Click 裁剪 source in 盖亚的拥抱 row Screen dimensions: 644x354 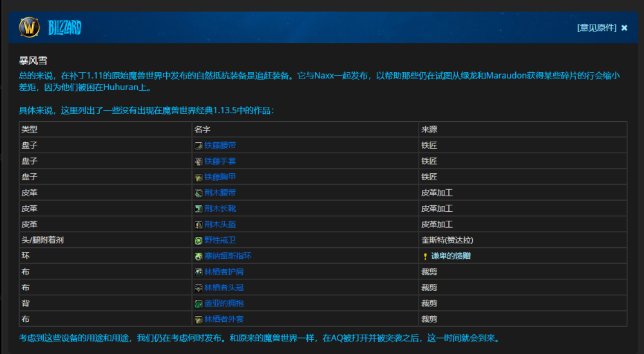429,303
